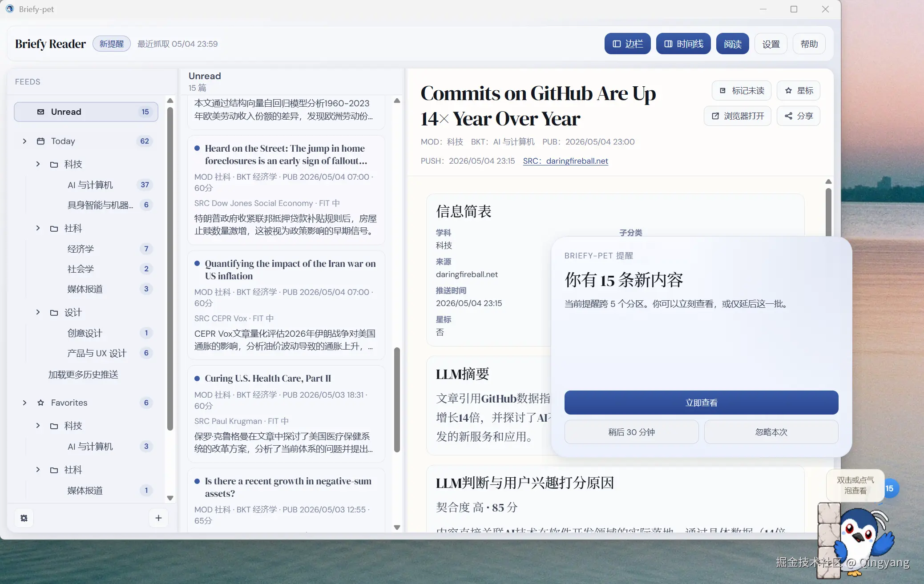Click the 双击或点气泡查看 speech bubble
Screen dimensions: 924x584
pos(855,485)
